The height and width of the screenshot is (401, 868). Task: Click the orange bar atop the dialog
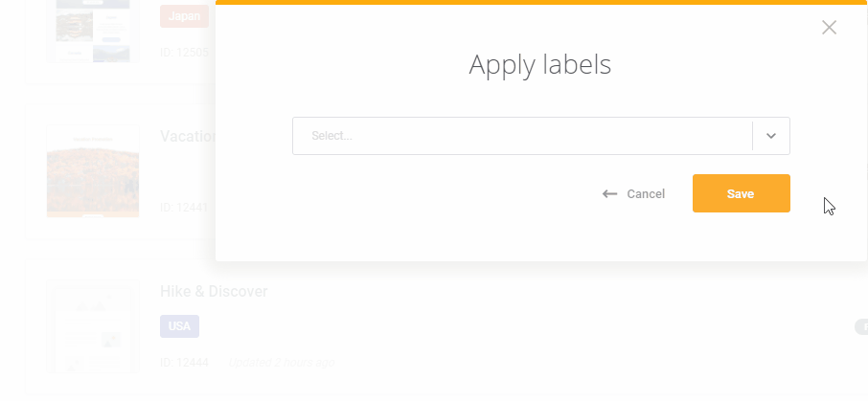click(541, 2)
